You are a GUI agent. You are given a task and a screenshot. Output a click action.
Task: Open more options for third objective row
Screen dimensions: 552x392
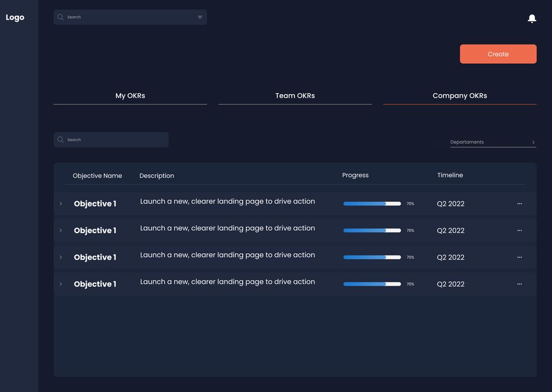[520, 257]
